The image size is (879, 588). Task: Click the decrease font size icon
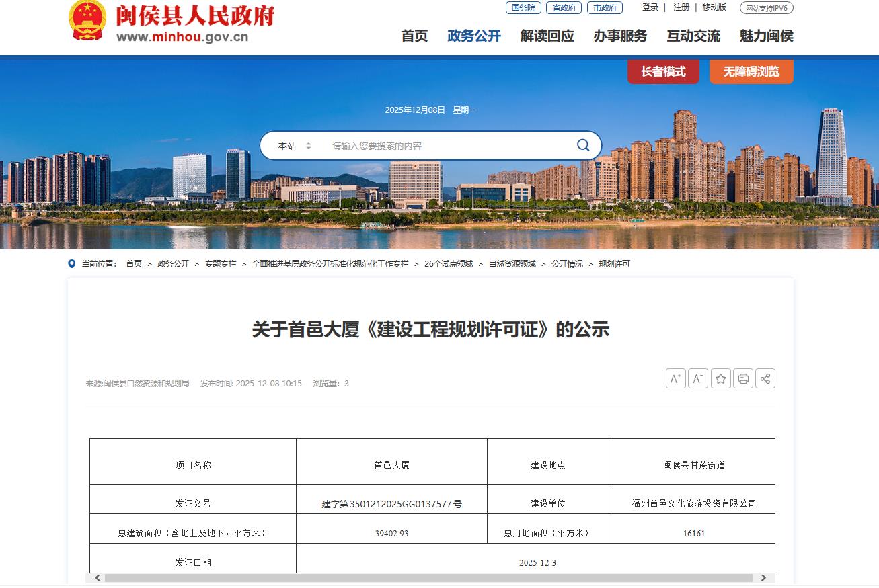click(697, 379)
